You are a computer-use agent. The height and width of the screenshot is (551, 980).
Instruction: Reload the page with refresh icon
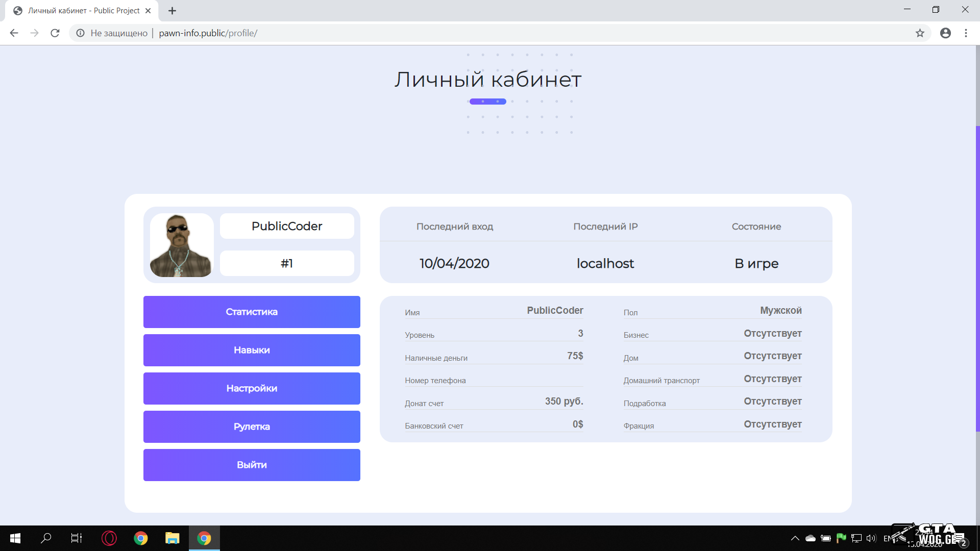[x=55, y=33]
